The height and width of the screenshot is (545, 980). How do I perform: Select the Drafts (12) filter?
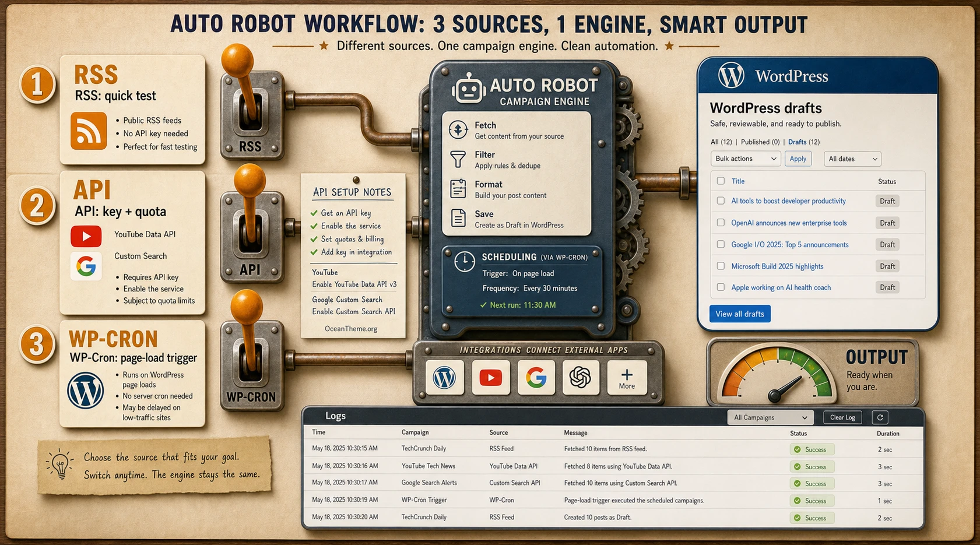tap(804, 142)
